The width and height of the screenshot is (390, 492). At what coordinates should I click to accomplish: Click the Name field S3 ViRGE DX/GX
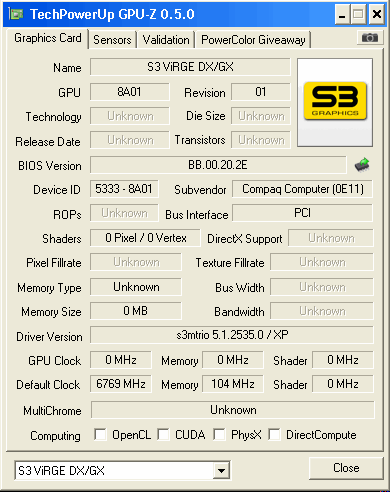tap(190, 67)
